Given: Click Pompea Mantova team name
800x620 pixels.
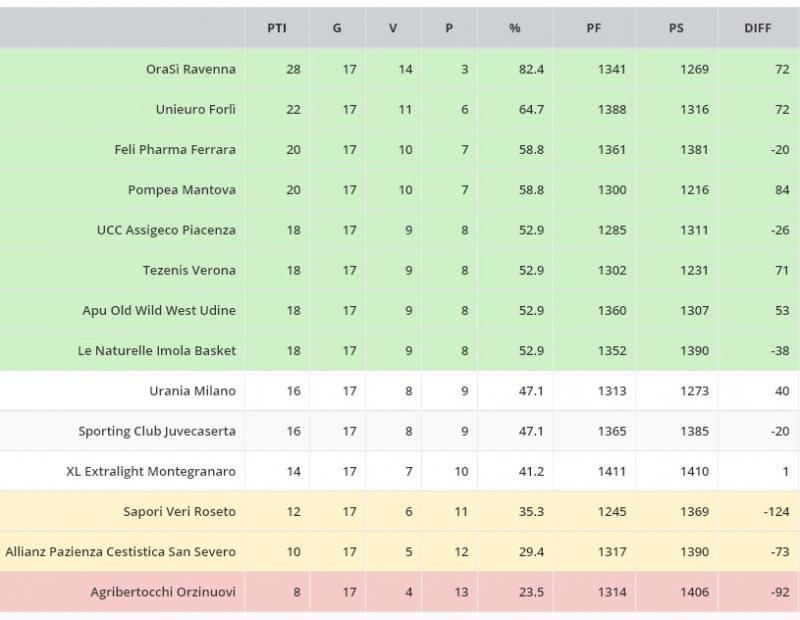Looking at the screenshot, I should (x=181, y=190).
